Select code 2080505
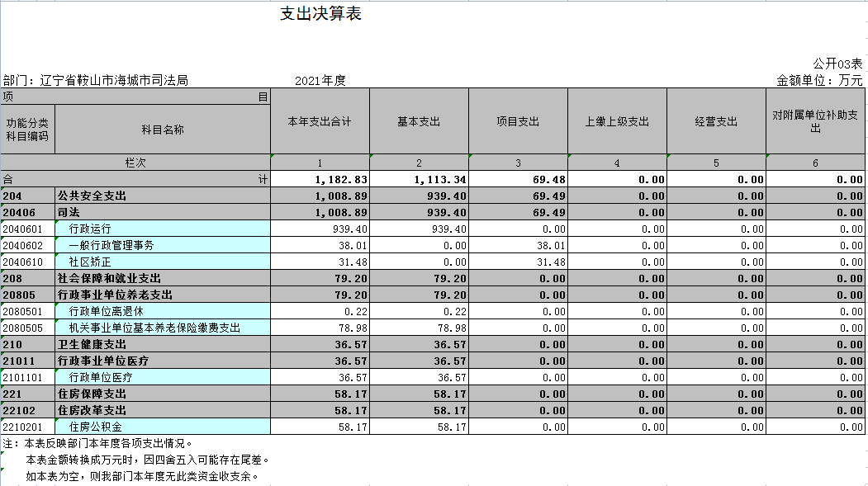This screenshot has height=486, width=868. tap(28, 328)
